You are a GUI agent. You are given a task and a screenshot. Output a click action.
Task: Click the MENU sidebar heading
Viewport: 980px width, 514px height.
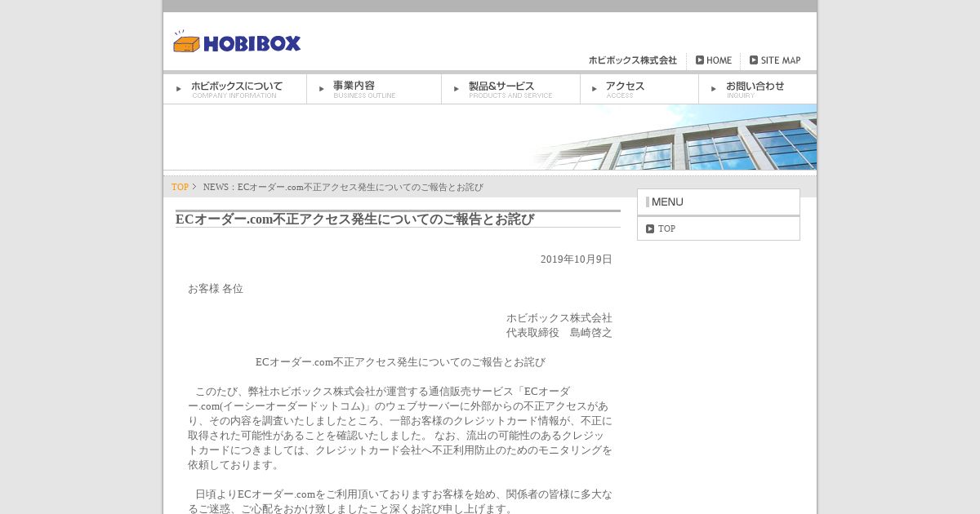click(x=719, y=202)
